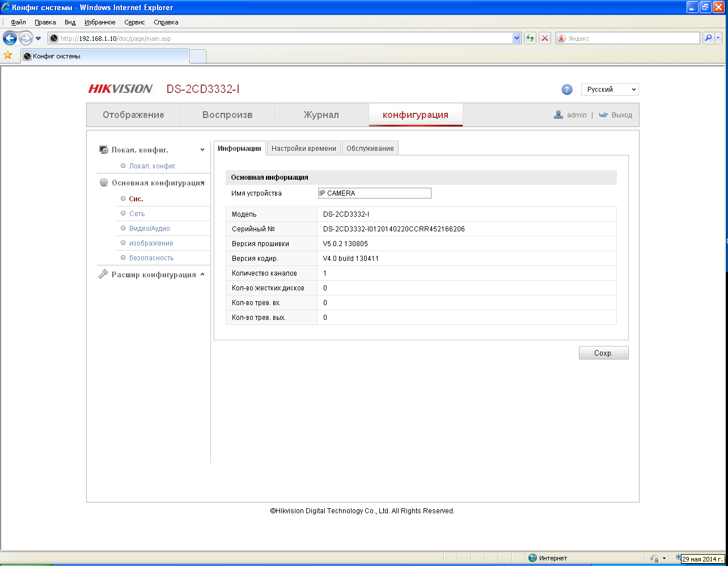The width and height of the screenshot is (728, 566).
Task: Click the wrench icon of Расшир конфигурация
Action: [x=103, y=274]
